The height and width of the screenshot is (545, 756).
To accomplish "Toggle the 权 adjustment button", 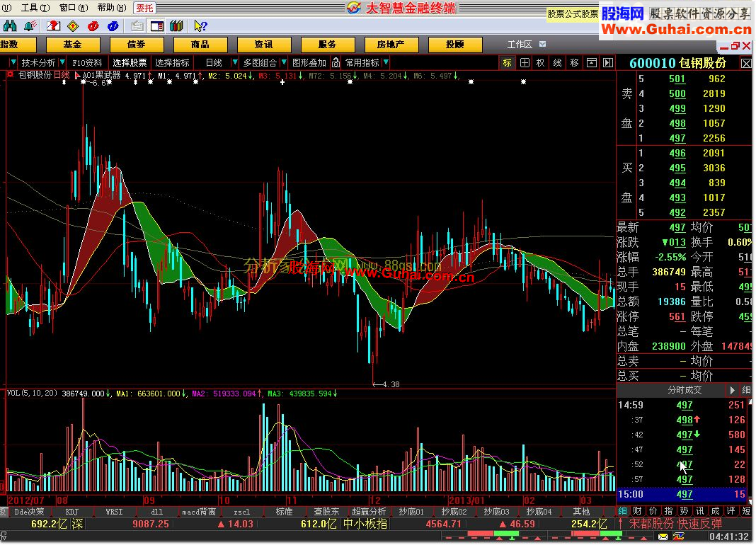I will tap(541, 63).
